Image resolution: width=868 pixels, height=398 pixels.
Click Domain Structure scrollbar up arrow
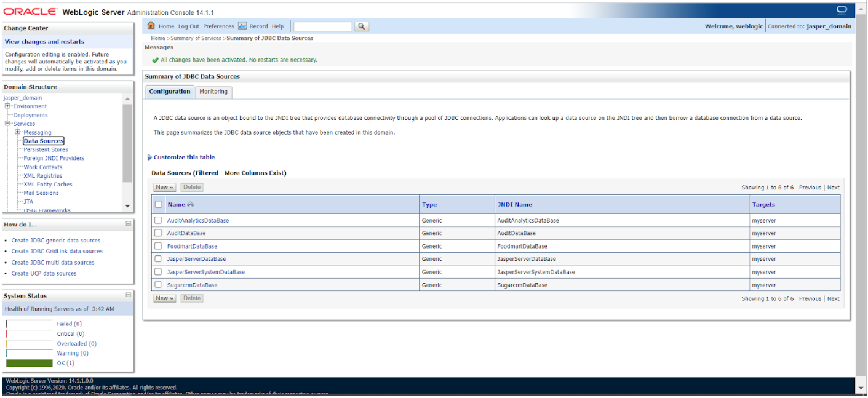(x=127, y=99)
